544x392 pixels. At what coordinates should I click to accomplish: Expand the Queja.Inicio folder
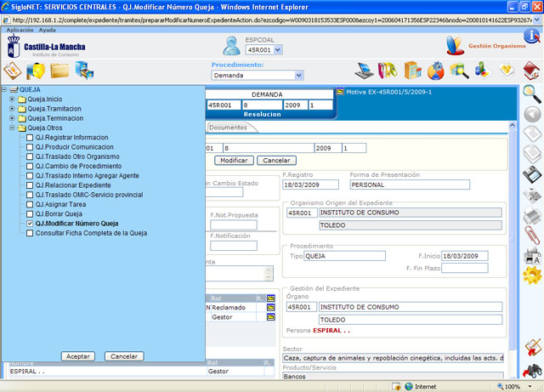click(12, 99)
